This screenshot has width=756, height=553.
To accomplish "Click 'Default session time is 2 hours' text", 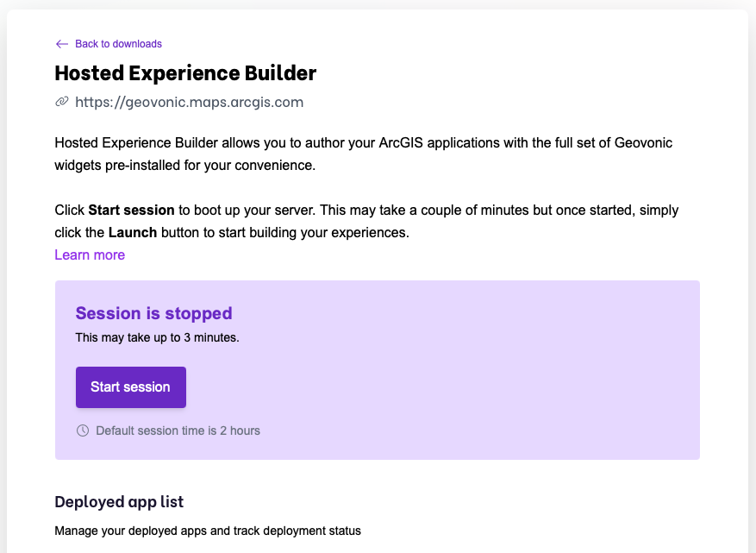I will point(178,430).
